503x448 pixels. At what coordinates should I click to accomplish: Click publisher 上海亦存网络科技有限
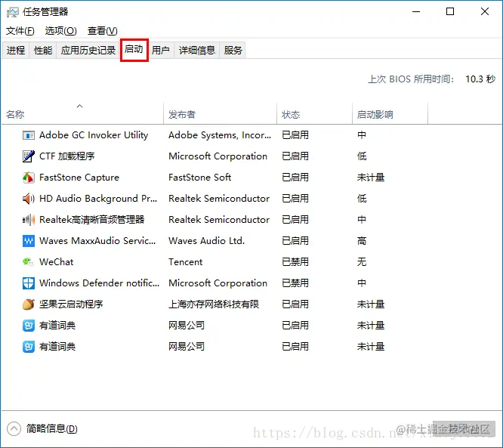pos(214,304)
